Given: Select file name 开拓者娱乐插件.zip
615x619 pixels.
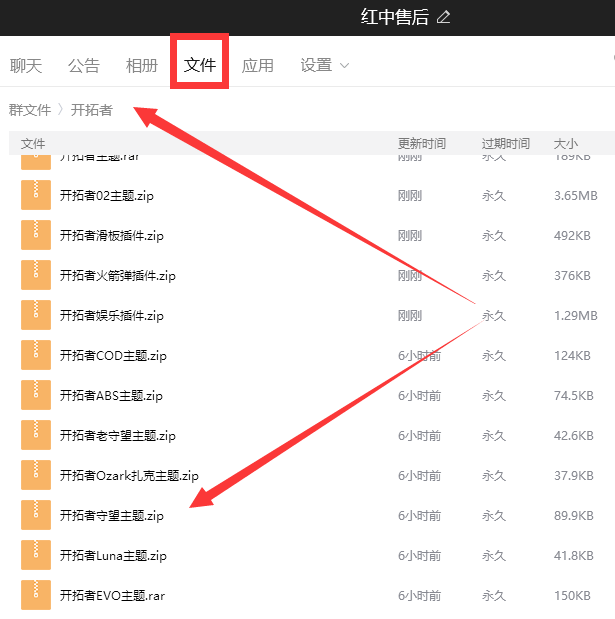Looking at the screenshot, I should click(112, 315).
